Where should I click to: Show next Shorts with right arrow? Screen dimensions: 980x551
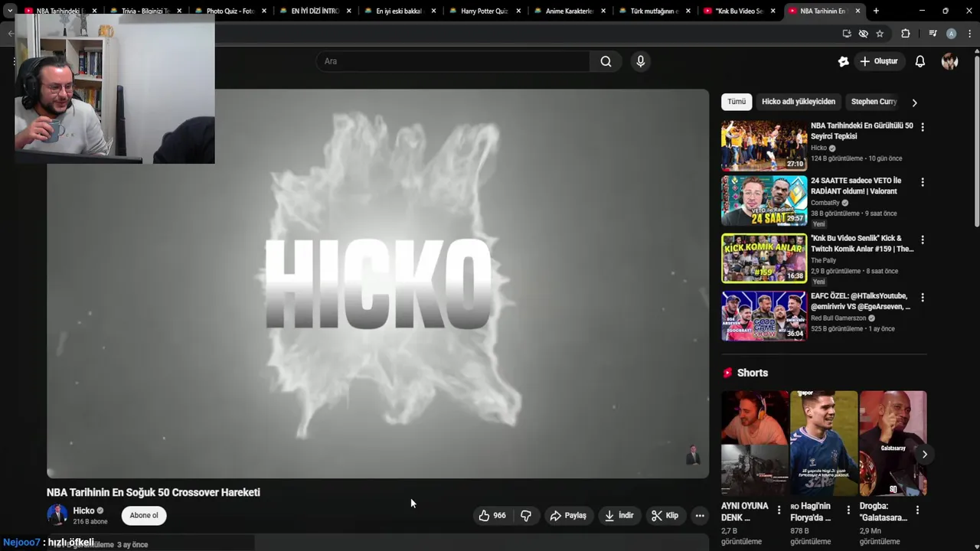924,455
